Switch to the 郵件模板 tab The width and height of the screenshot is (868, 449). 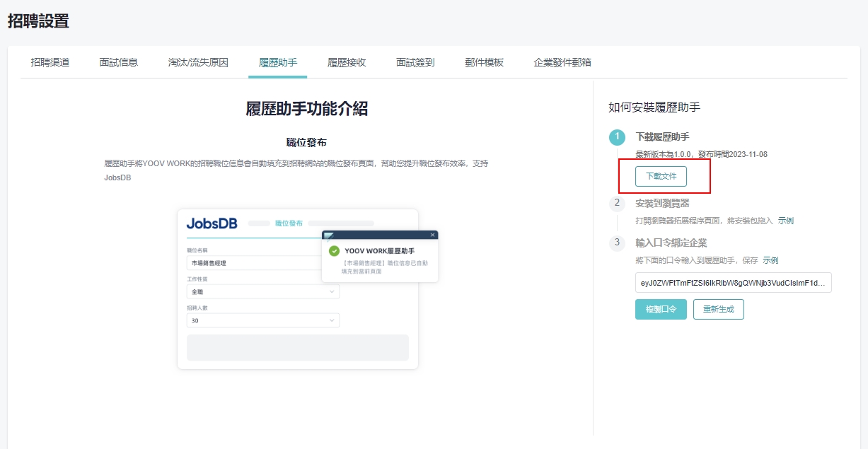(x=484, y=62)
